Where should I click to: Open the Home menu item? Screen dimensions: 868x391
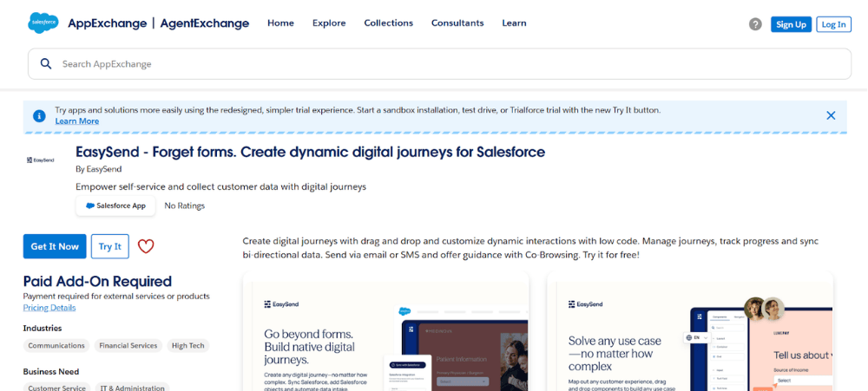(x=280, y=23)
